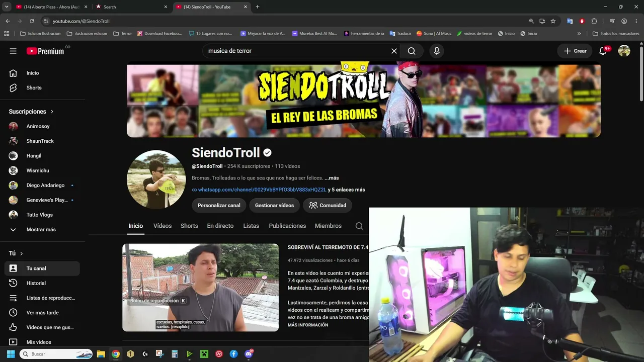Image resolution: width=644 pixels, height=362 pixels.
Task: Open Historial in sidebar
Action: (x=41, y=283)
